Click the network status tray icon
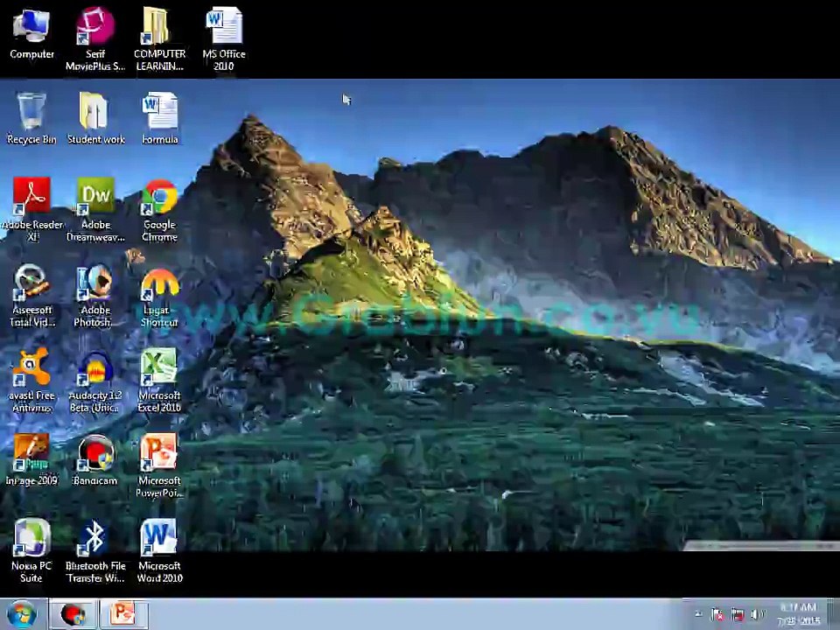Screen dimensions: 840x630 [738, 615]
